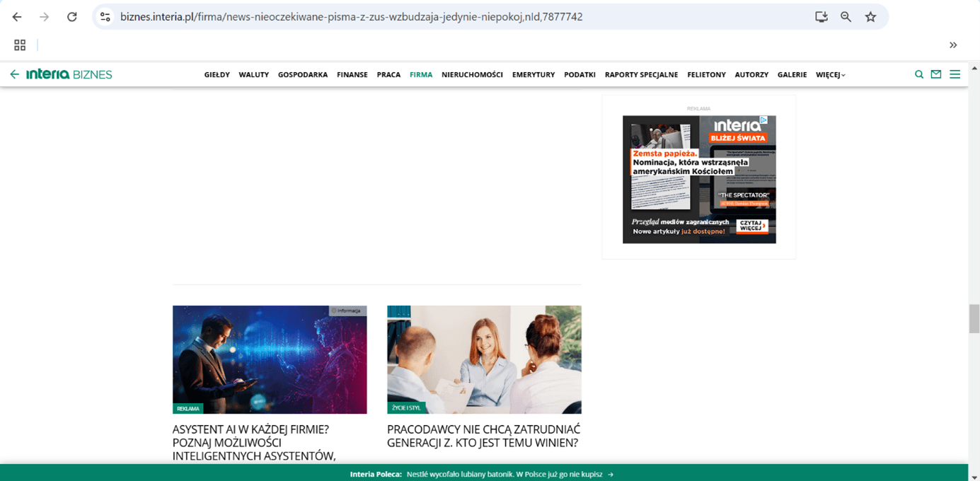Select the EMERYTURY navigation item
The width and height of the screenshot is (980, 481).
point(534,74)
